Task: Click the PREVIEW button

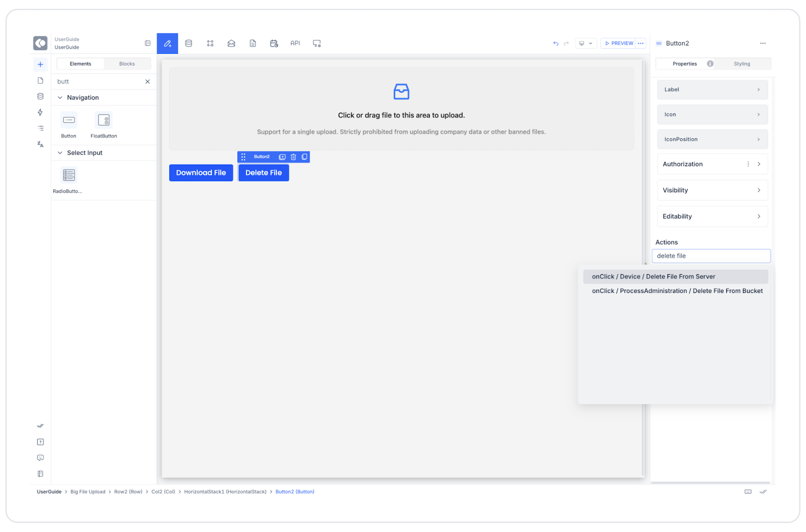Action: (x=619, y=43)
